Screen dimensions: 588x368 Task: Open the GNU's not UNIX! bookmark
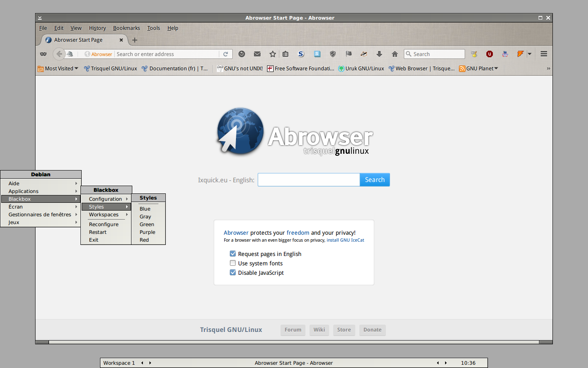click(x=240, y=68)
